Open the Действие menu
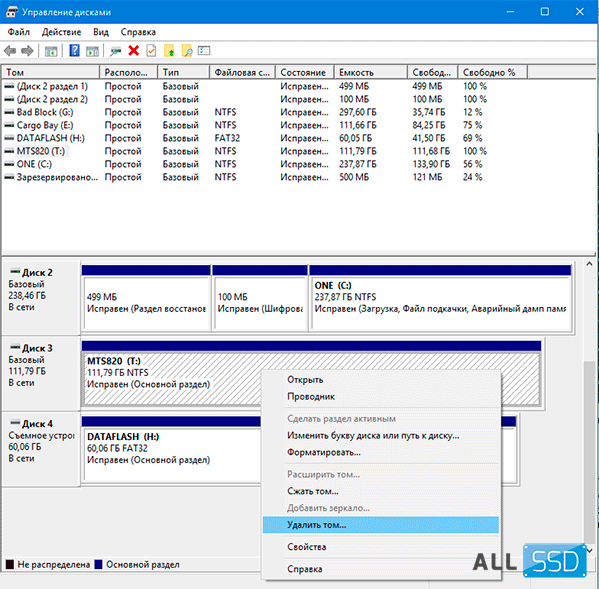 (x=62, y=32)
